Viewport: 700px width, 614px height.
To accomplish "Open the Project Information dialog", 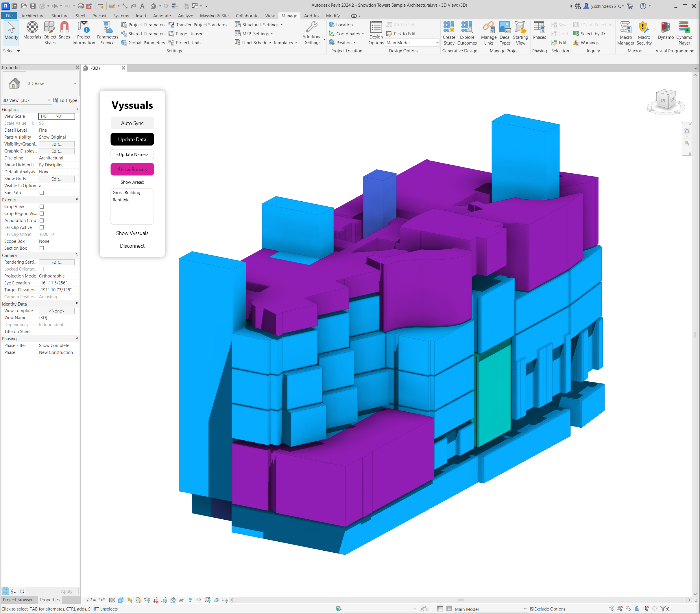I will (x=84, y=33).
